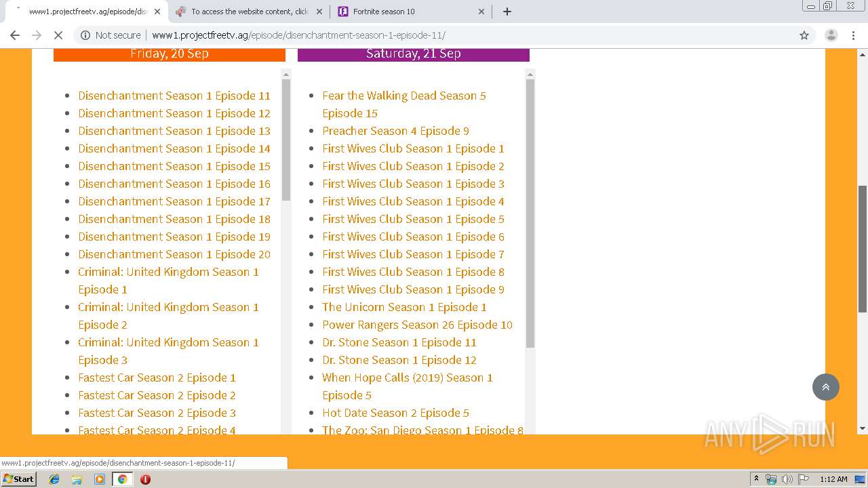
Task: Launch Internet Explorer from the taskbar
Action: [54, 479]
